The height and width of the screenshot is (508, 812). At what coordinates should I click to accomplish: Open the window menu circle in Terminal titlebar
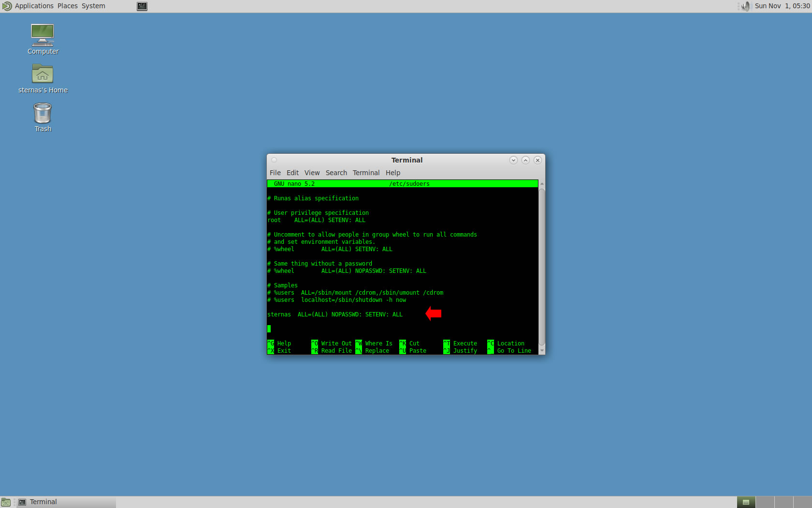click(274, 160)
